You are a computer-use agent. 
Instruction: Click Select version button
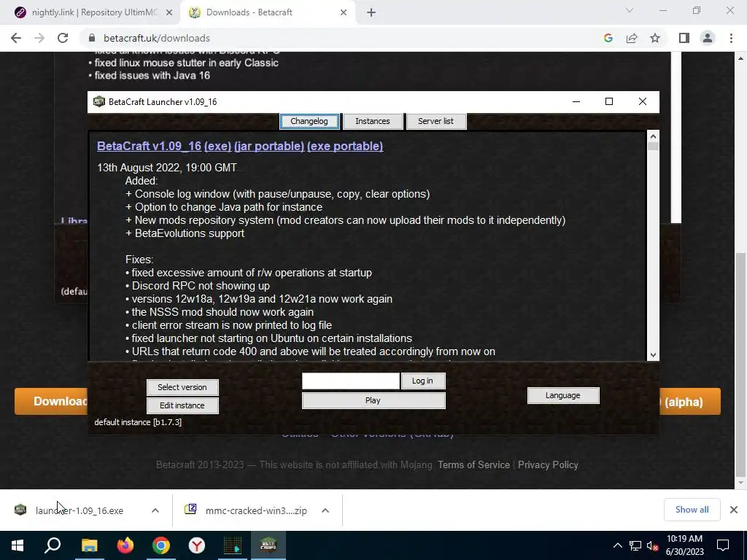[x=182, y=387]
